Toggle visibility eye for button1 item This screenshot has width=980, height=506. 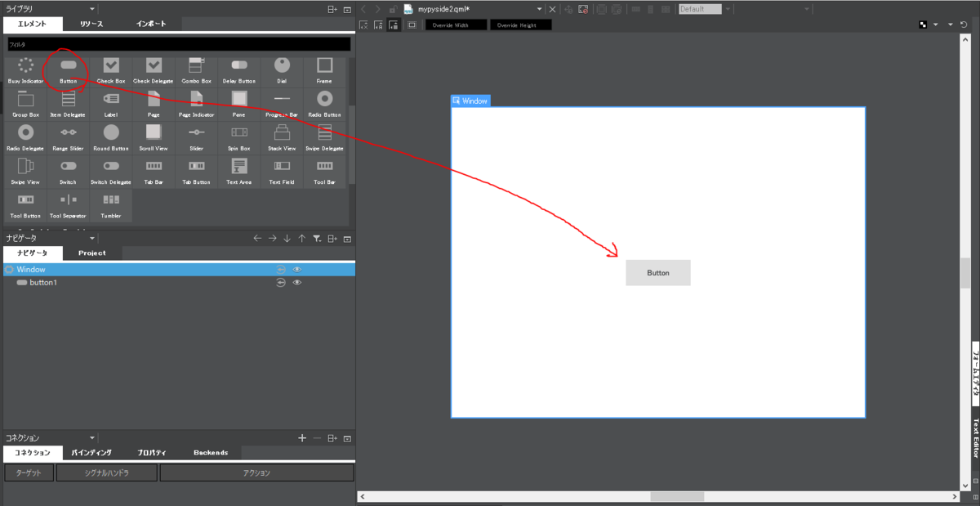[x=297, y=282]
